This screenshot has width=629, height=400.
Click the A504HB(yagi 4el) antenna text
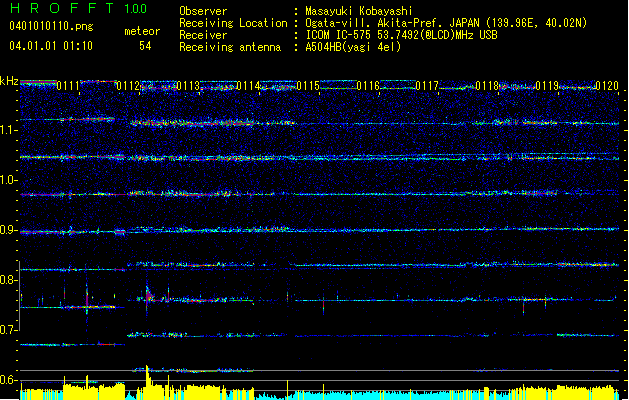[353, 47]
